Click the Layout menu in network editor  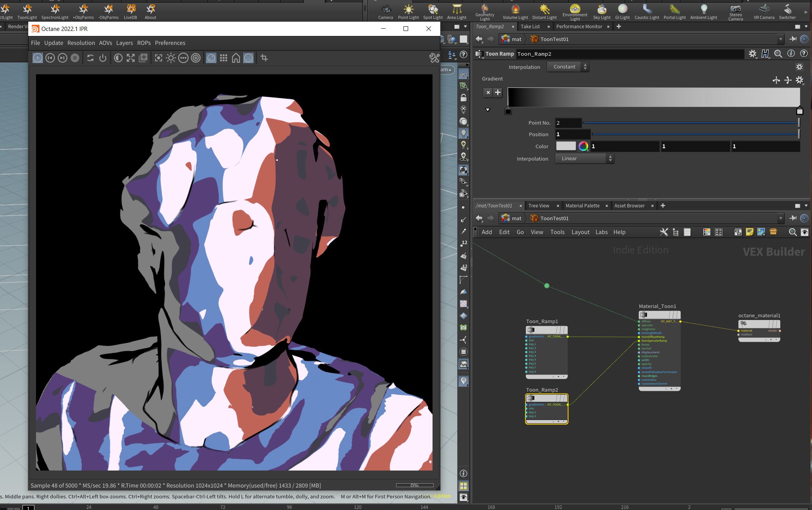[580, 232]
